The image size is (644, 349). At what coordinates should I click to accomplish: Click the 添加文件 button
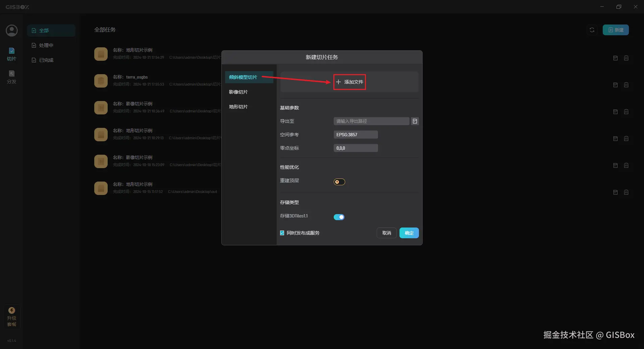tap(350, 82)
